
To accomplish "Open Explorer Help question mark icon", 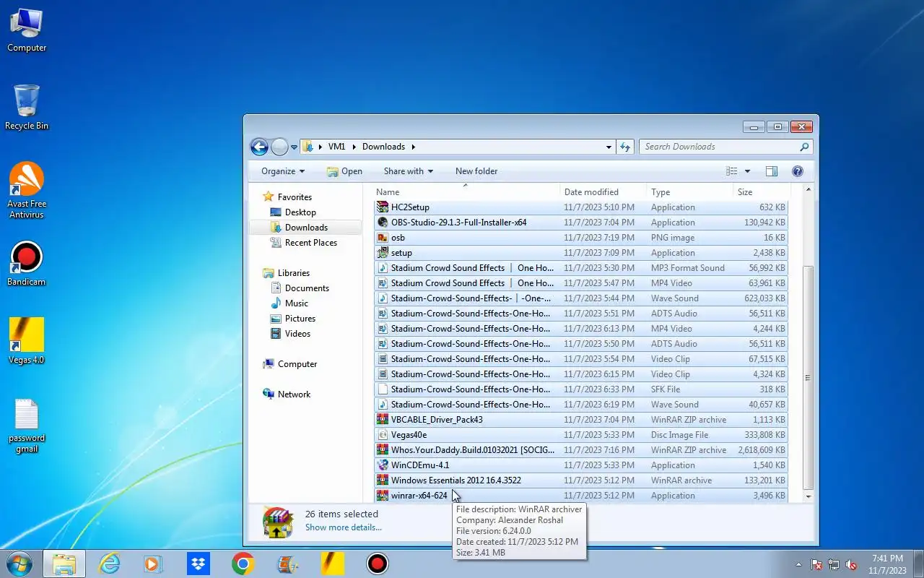I will click(798, 171).
